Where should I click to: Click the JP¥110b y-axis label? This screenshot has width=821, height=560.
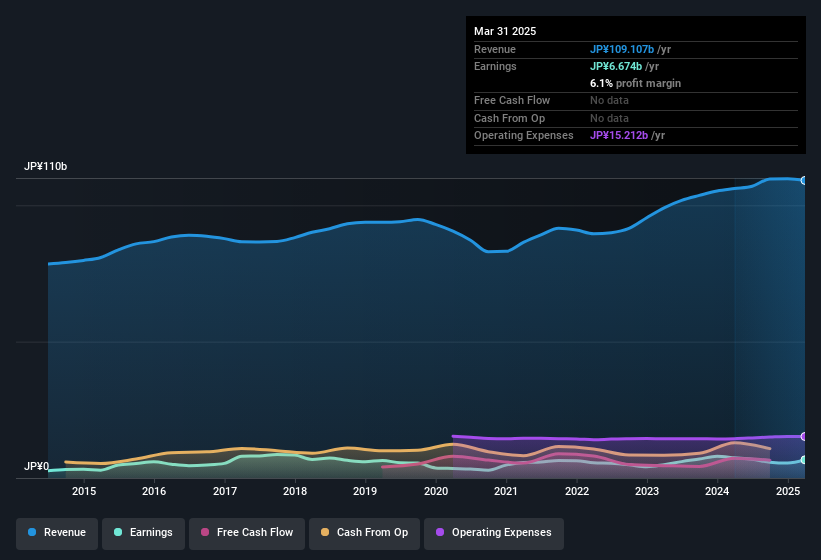46,166
